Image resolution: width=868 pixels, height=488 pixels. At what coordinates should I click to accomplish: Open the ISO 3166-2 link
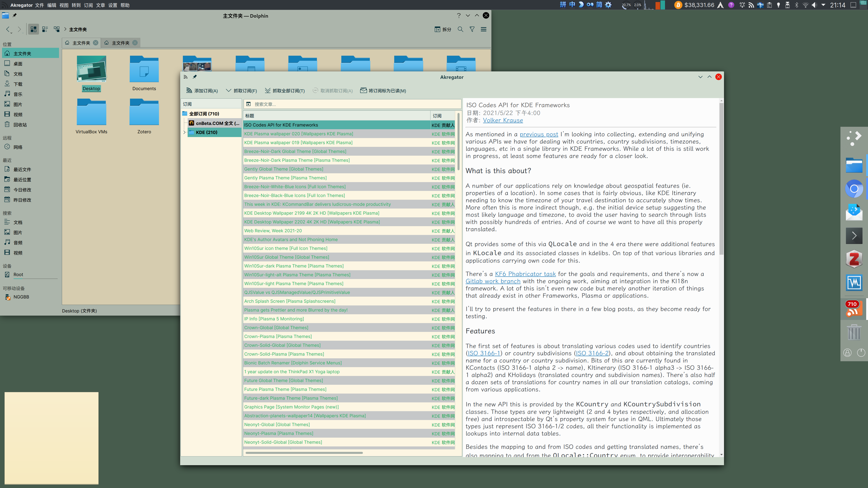pyautogui.click(x=592, y=353)
